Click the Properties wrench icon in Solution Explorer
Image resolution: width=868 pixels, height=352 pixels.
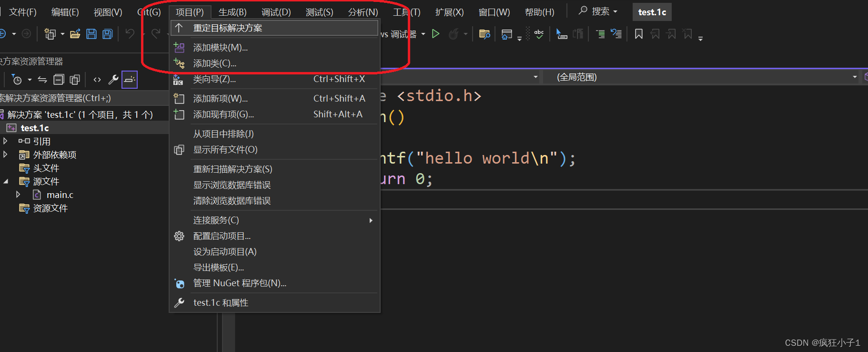pyautogui.click(x=113, y=80)
